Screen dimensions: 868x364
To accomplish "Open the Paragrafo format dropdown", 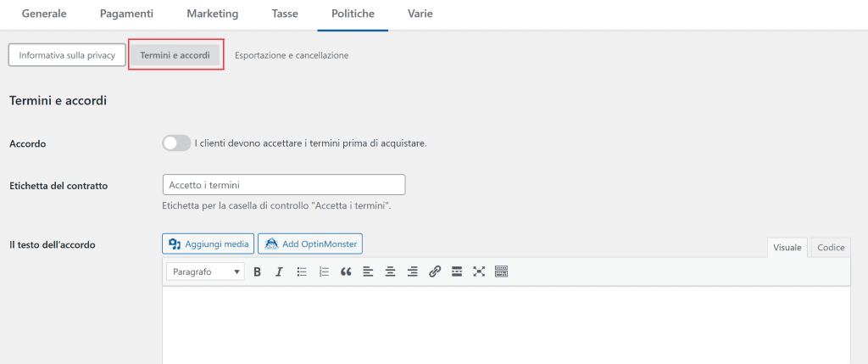I will point(205,272).
